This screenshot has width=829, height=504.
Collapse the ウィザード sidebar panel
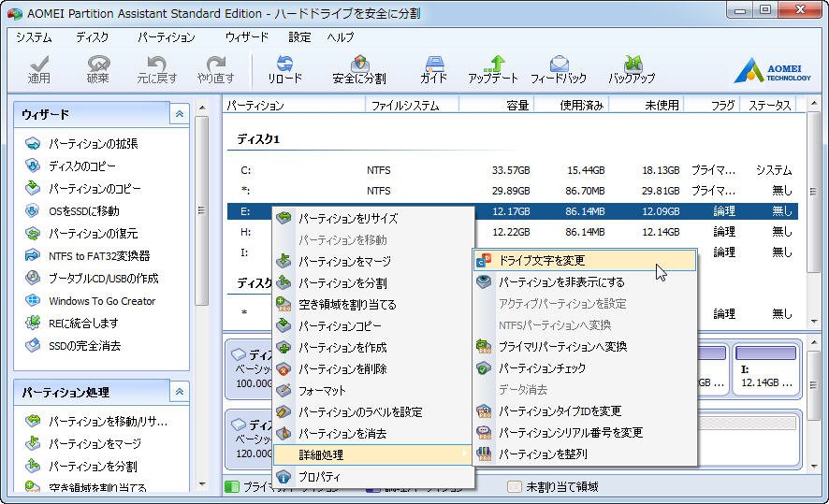coord(180,114)
